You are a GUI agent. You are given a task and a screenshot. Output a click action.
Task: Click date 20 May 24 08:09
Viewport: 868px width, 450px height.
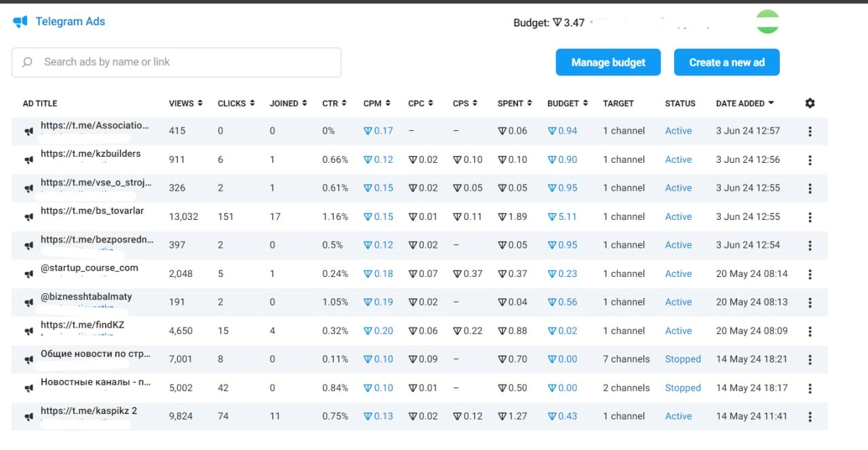752,331
